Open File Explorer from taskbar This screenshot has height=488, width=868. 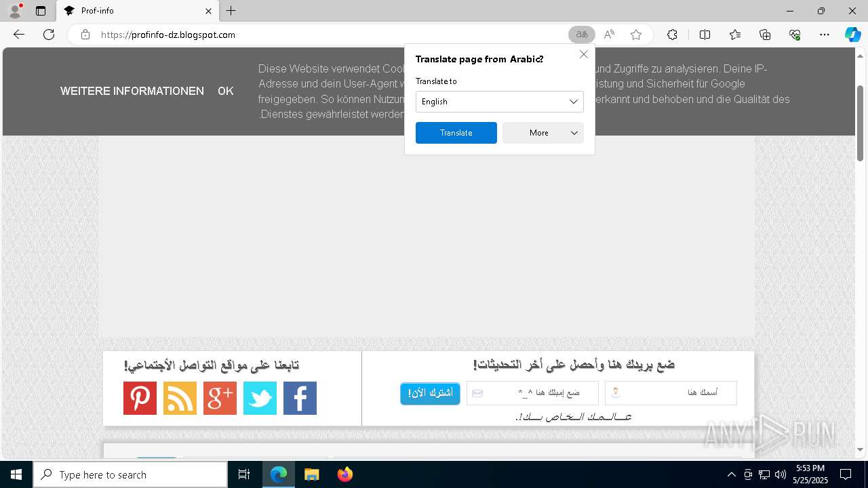[x=311, y=474]
